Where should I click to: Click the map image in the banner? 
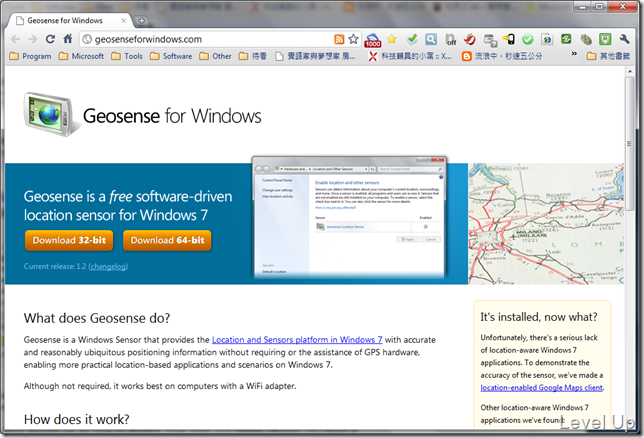coord(546,224)
